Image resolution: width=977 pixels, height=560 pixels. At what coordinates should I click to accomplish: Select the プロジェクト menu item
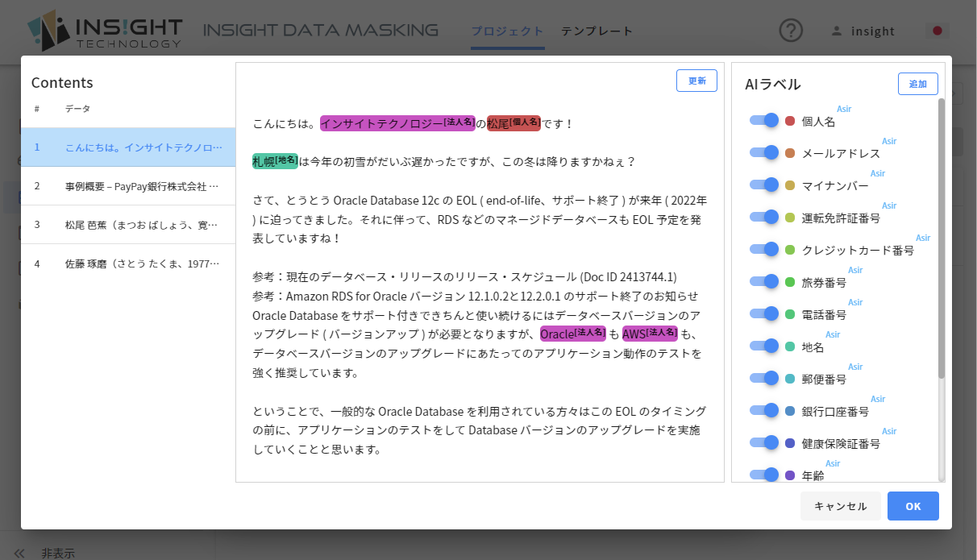pyautogui.click(x=508, y=31)
